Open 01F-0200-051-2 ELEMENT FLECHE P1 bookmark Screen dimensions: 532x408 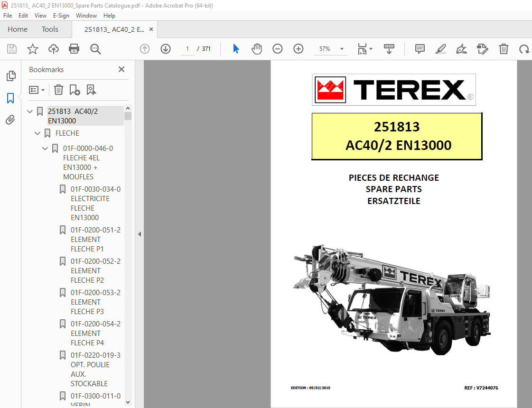pos(95,240)
